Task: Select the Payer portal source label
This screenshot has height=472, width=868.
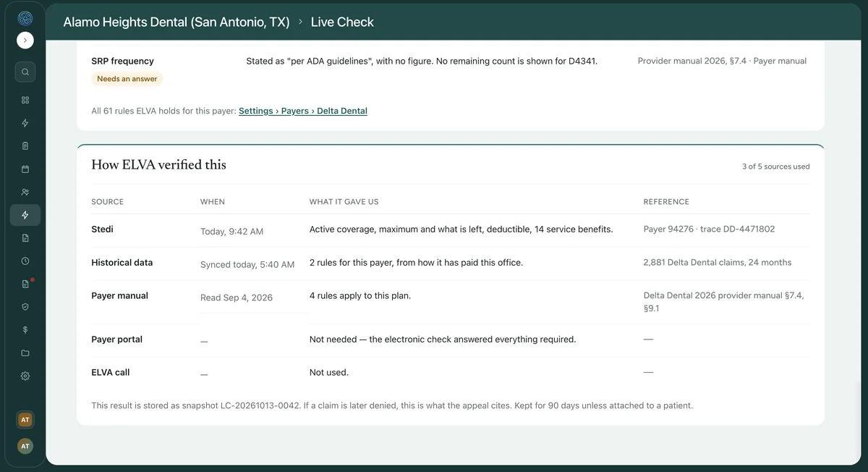Action: (116, 339)
